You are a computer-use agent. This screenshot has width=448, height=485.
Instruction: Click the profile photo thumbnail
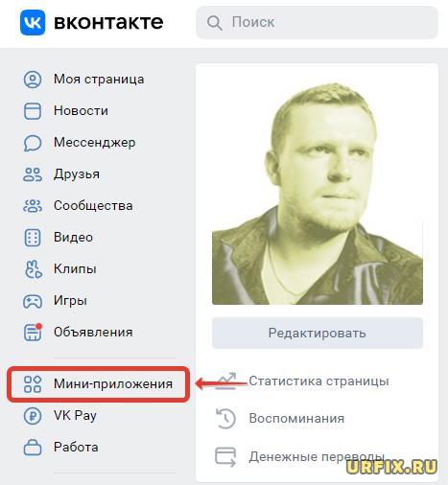click(318, 192)
